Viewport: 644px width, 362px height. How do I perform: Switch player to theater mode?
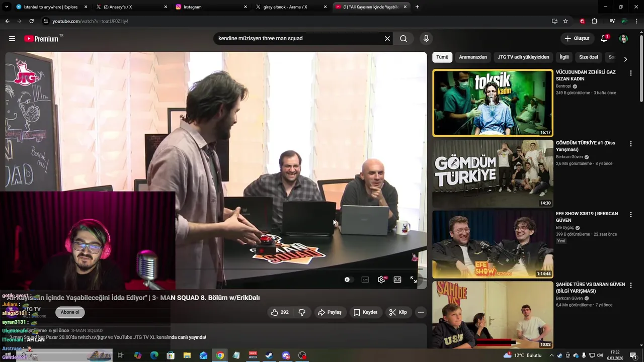[397, 280]
